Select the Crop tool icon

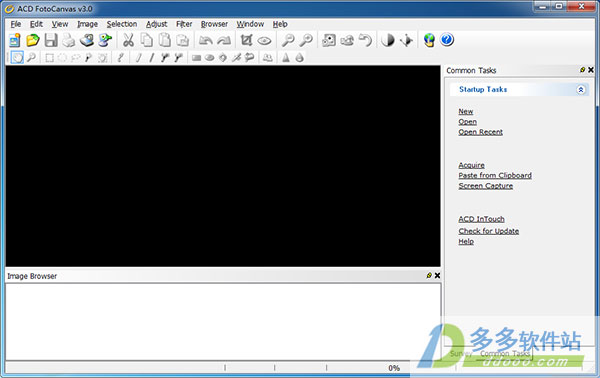coord(246,40)
